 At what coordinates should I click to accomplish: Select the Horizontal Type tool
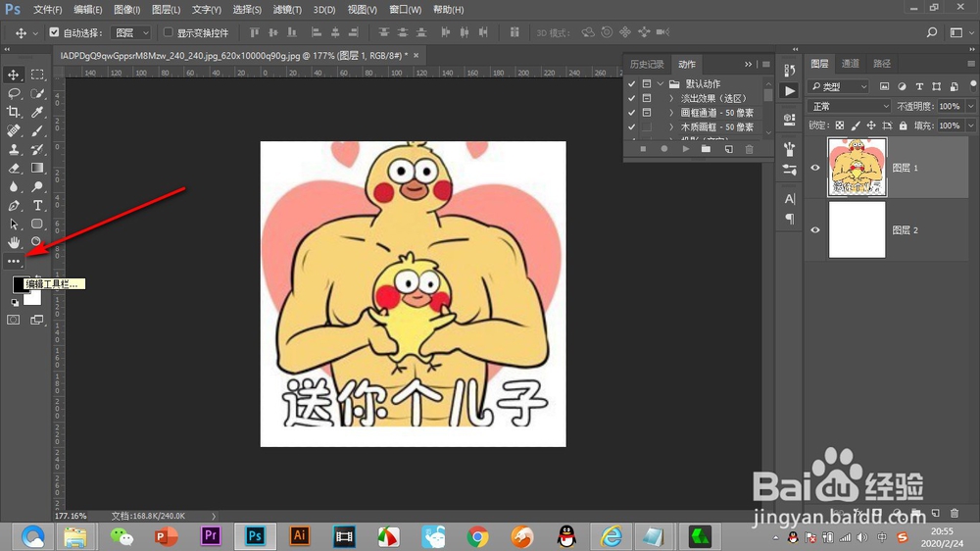pos(37,205)
